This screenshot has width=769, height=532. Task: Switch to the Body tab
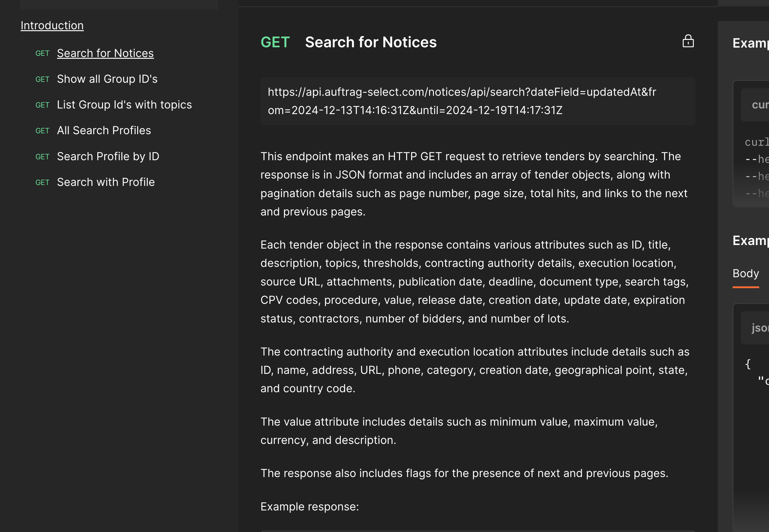746,274
